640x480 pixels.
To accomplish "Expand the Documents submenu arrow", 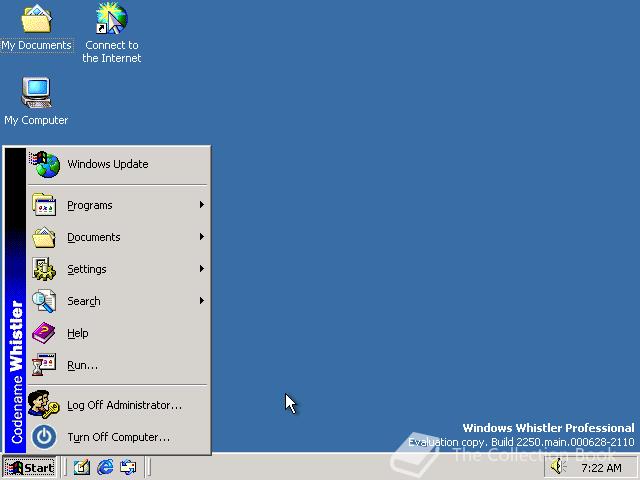I will tap(202, 237).
